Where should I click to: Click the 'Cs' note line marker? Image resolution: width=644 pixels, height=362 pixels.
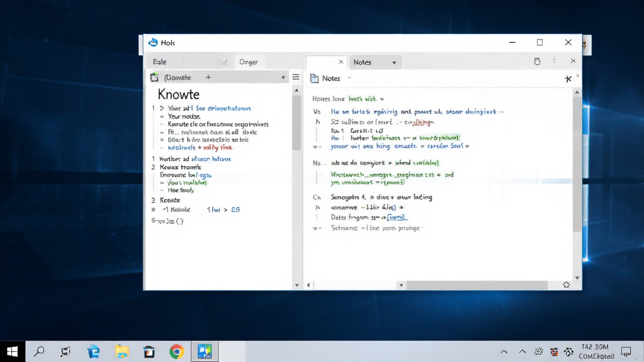tap(317, 197)
